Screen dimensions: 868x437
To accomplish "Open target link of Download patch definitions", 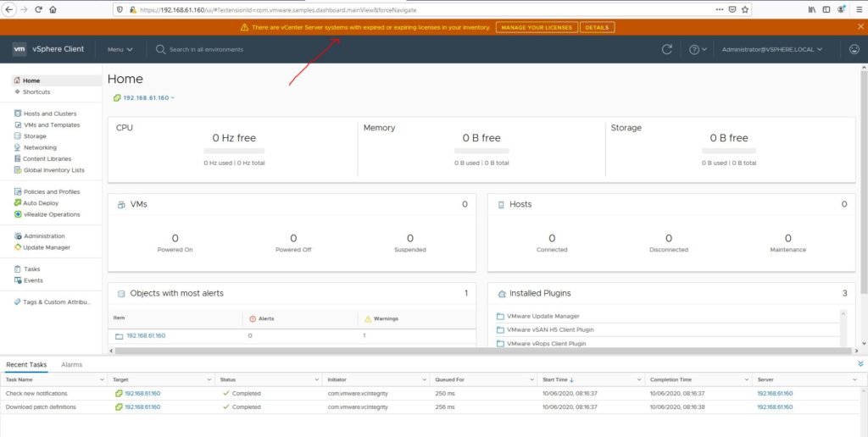I will [142, 407].
